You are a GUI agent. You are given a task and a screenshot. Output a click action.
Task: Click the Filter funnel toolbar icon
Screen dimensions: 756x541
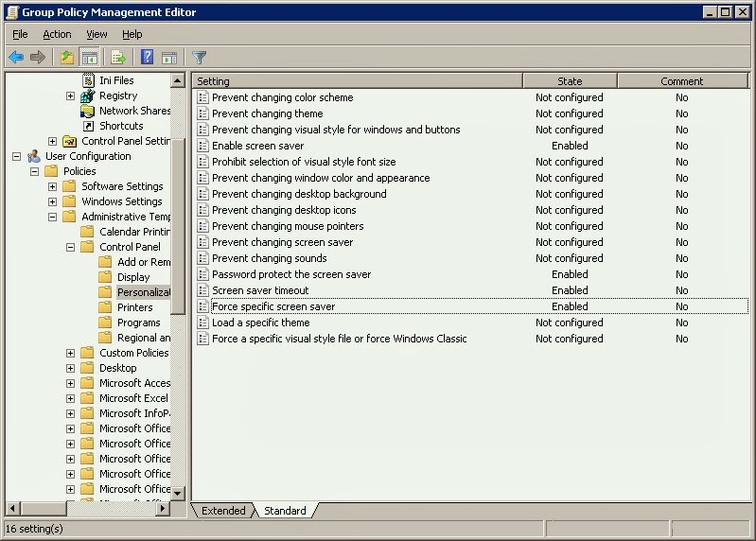199,58
